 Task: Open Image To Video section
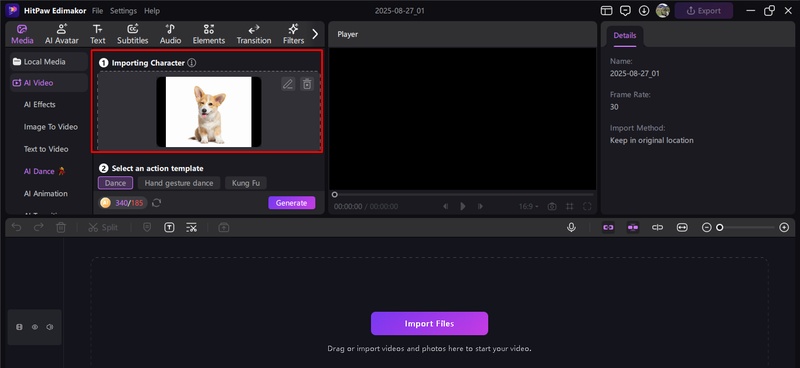coord(51,127)
